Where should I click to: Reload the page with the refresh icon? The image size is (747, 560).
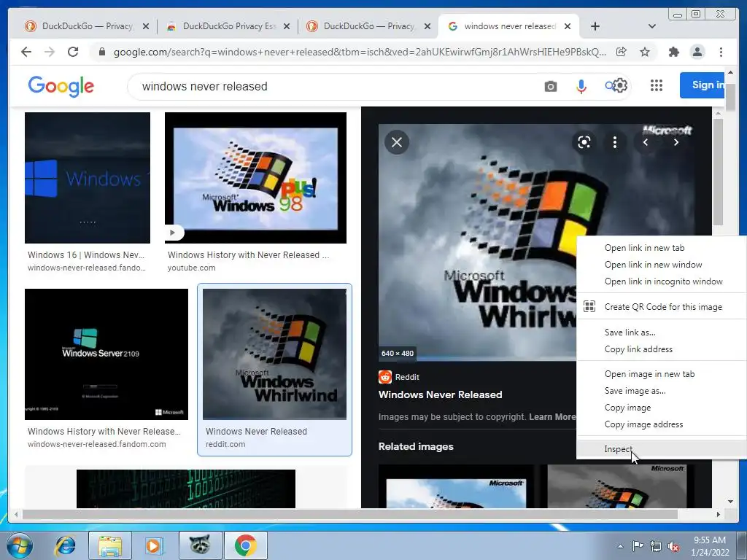[x=73, y=52]
